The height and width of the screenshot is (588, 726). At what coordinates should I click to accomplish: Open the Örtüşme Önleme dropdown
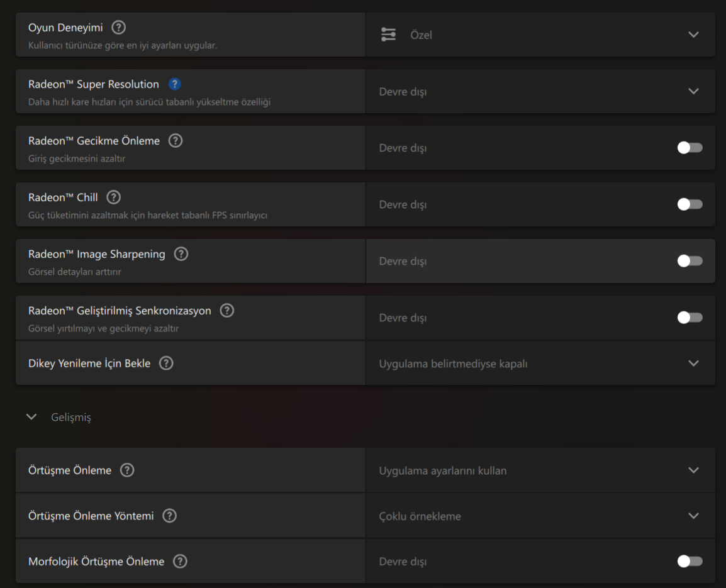(540, 470)
